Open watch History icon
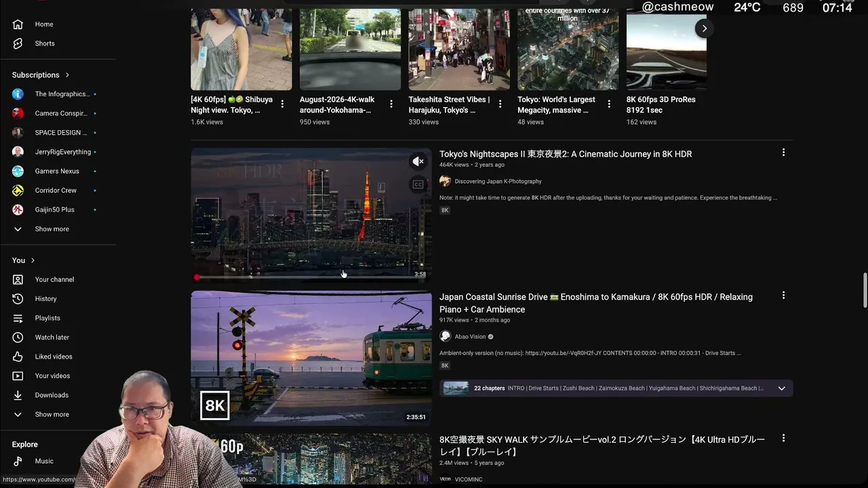The image size is (868, 488). pos(18,299)
